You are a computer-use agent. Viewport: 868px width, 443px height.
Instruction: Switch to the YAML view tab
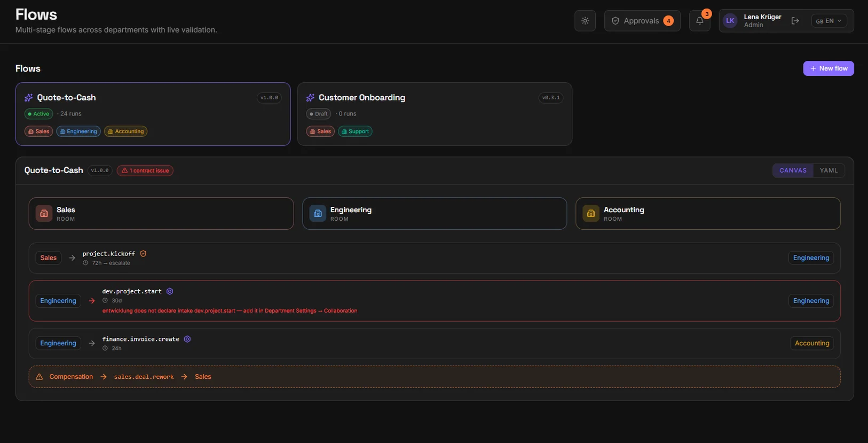[x=828, y=170]
